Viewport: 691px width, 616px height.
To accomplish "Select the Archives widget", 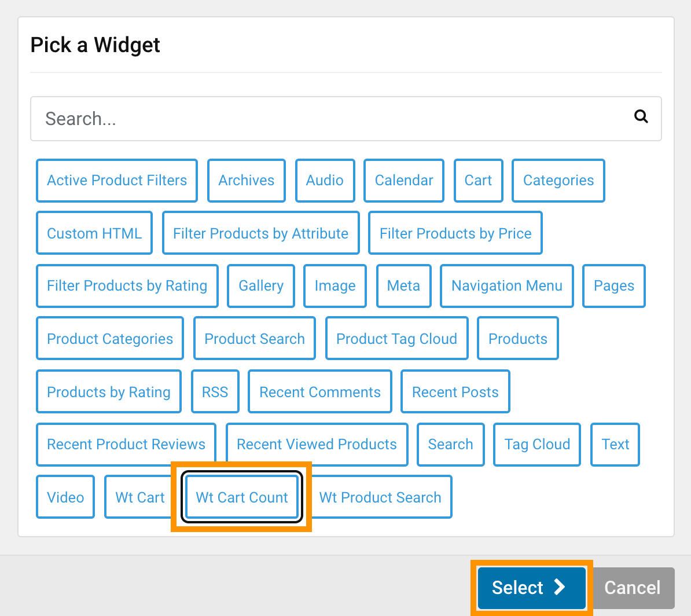I will click(x=247, y=181).
